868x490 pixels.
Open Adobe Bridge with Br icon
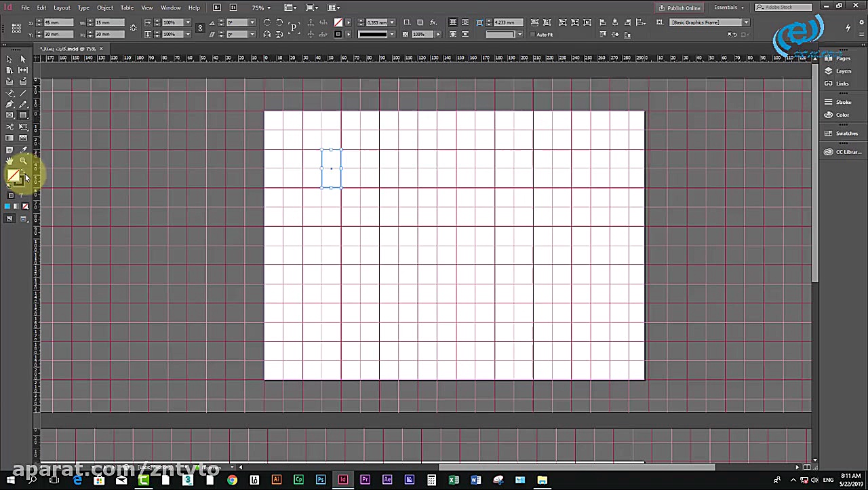point(217,7)
